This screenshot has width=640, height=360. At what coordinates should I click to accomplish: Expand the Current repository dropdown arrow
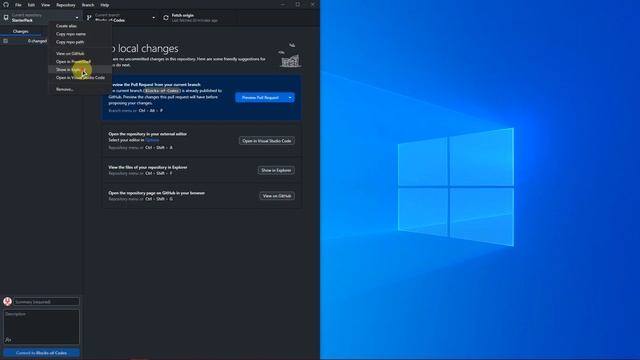[77, 18]
